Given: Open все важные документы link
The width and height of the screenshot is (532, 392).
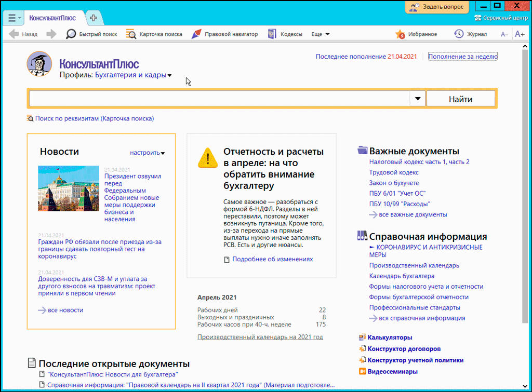Looking at the screenshot, I should [413, 214].
